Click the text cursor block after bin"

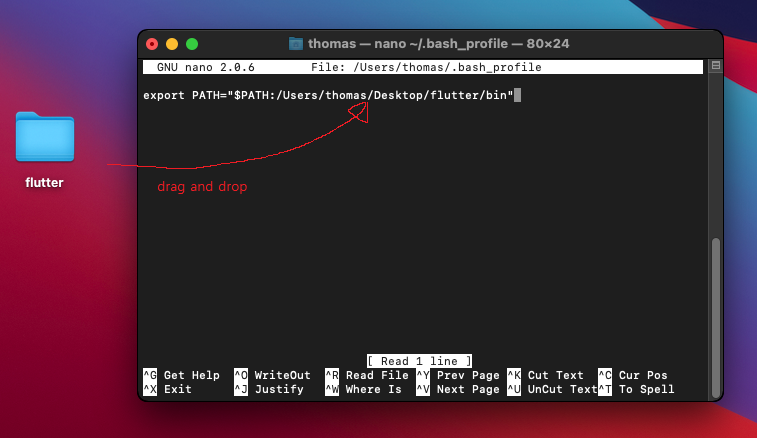518,95
